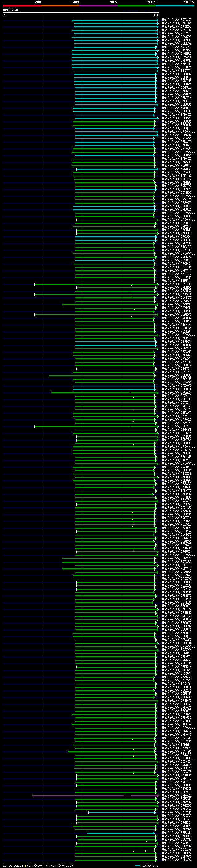The height and width of the screenshot is (868, 197).
Task: Select hit UniRef100_B8B8W7
Action: (x=177, y=375)
